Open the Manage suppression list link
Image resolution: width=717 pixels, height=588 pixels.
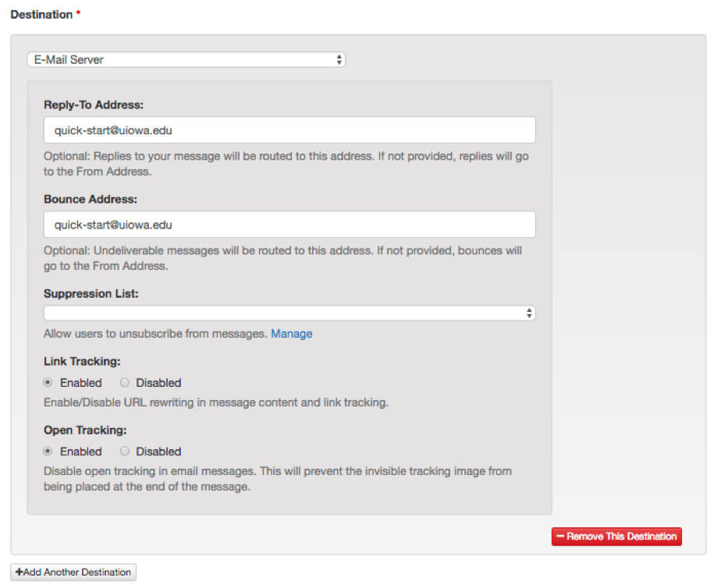pyautogui.click(x=291, y=334)
